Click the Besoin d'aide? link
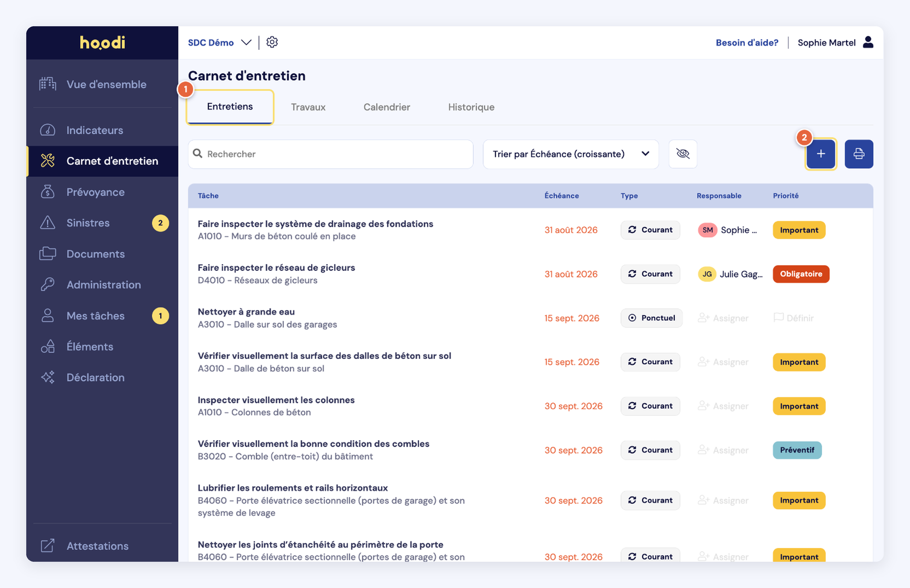The height and width of the screenshot is (588, 910). [x=747, y=43]
